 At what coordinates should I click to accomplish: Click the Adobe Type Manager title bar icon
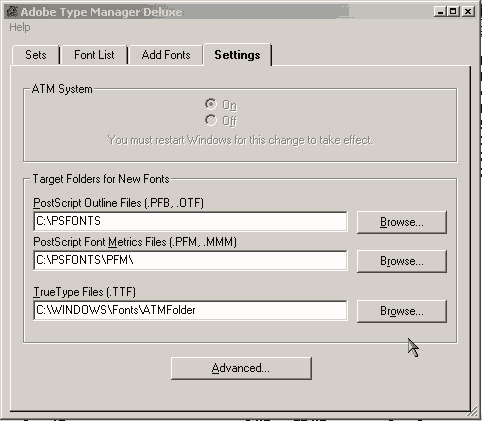pyautogui.click(x=12, y=12)
